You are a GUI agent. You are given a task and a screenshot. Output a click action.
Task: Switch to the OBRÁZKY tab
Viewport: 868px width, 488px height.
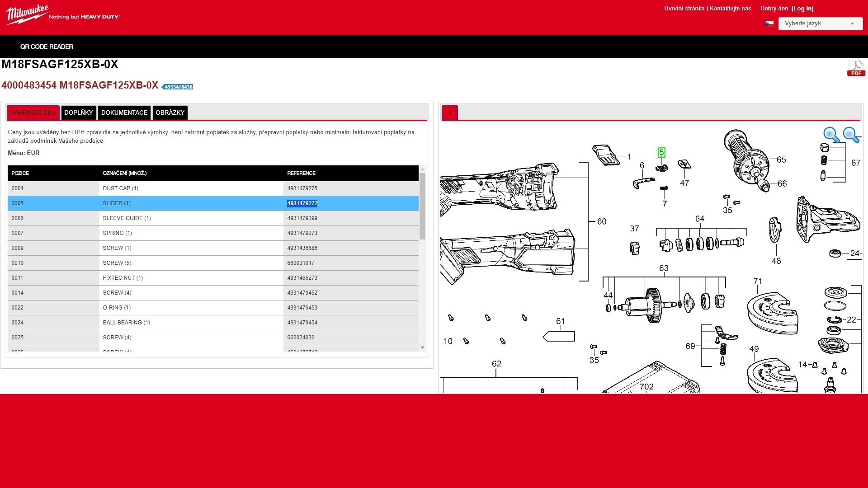(x=170, y=113)
